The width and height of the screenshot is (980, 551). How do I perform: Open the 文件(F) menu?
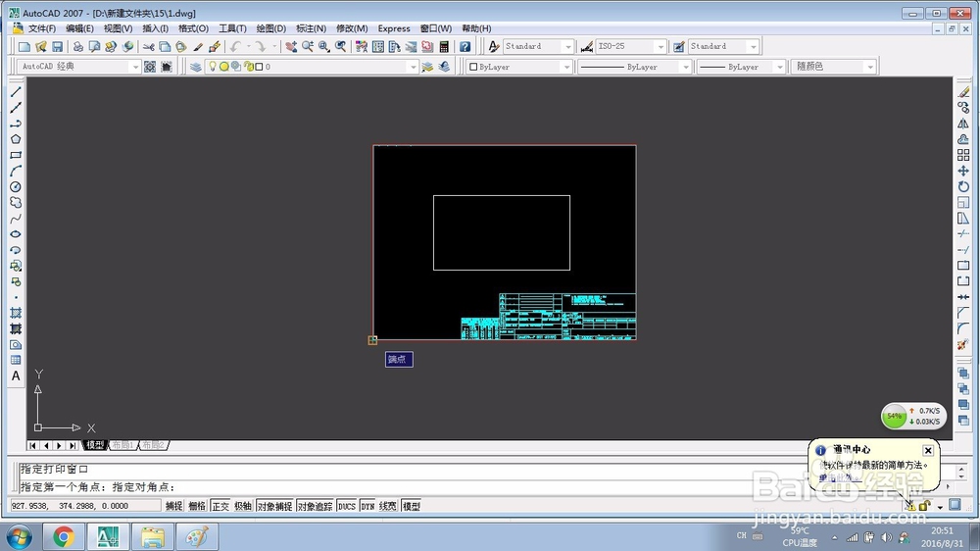click(42, 28)
